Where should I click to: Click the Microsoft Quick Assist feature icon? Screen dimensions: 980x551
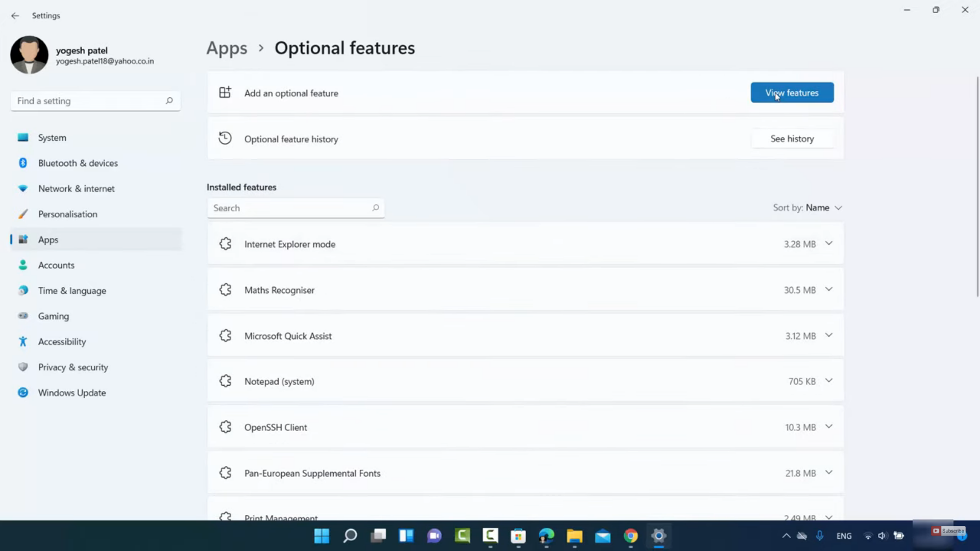click(225, 336)
